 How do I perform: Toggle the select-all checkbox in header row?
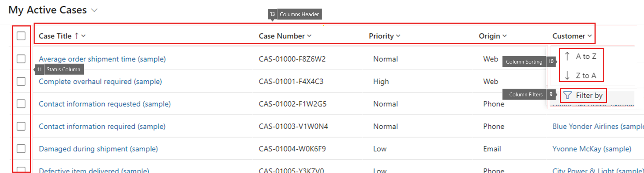click(21, 36)
